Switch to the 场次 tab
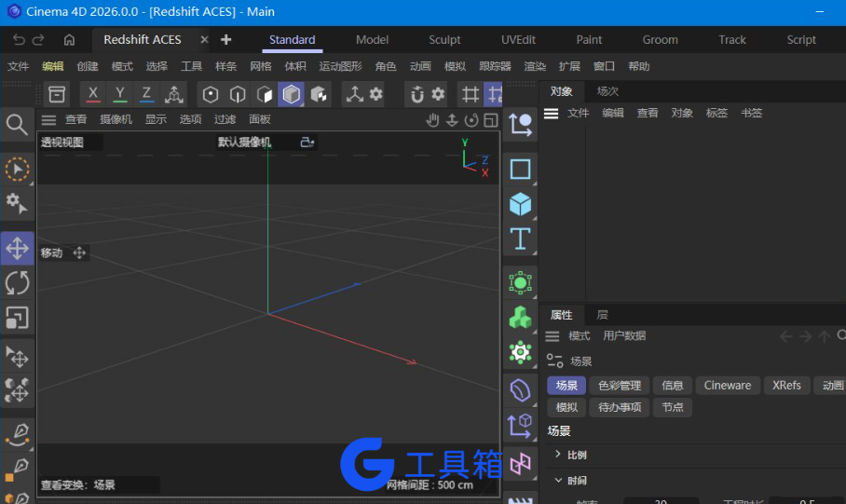The image size is (846, 504). (607, 91)
